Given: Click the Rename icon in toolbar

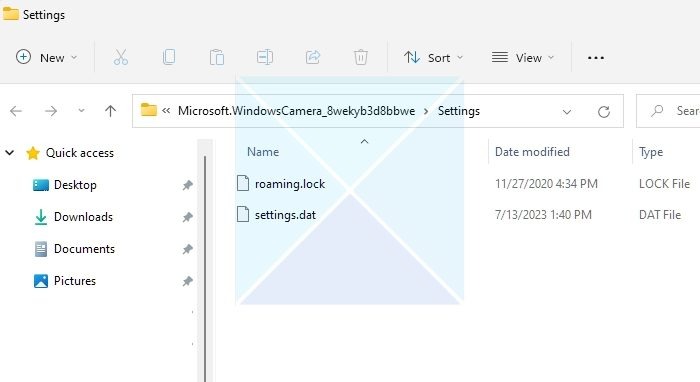Looking at the screenshot, I should tap(265, 58).
